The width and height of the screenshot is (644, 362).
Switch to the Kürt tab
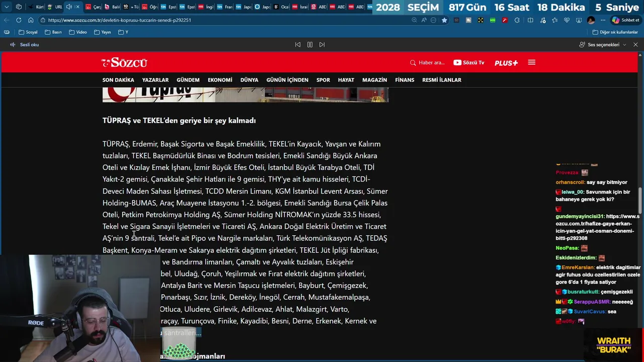pos(36,7)
